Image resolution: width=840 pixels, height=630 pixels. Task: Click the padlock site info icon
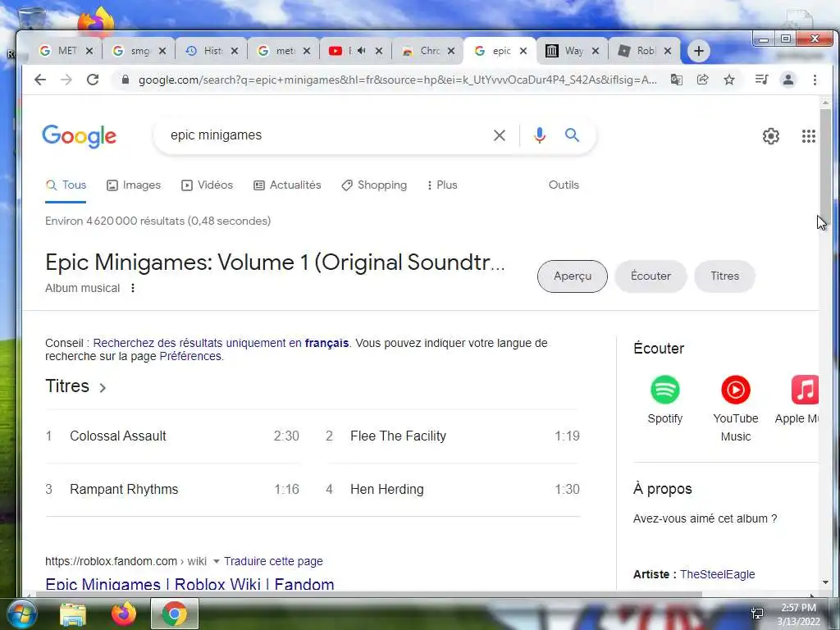click(126, 80)
